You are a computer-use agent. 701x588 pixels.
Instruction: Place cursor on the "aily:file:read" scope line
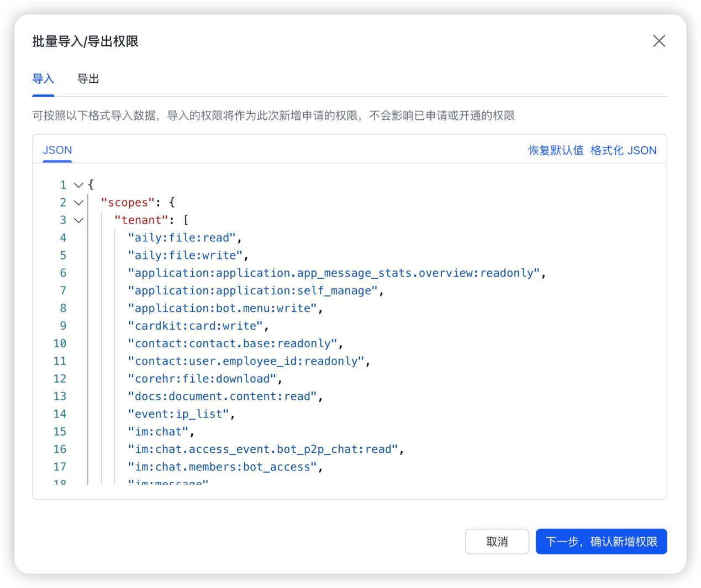pos(183,237)
